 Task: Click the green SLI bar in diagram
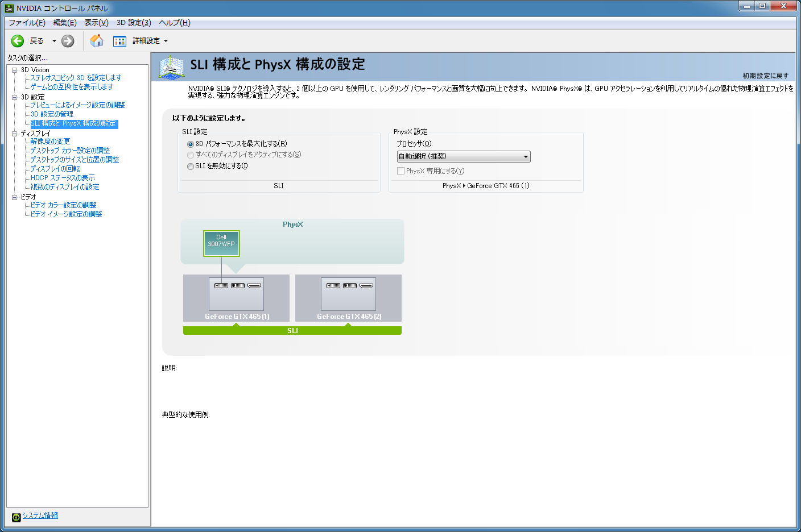(x=292, y=331)
